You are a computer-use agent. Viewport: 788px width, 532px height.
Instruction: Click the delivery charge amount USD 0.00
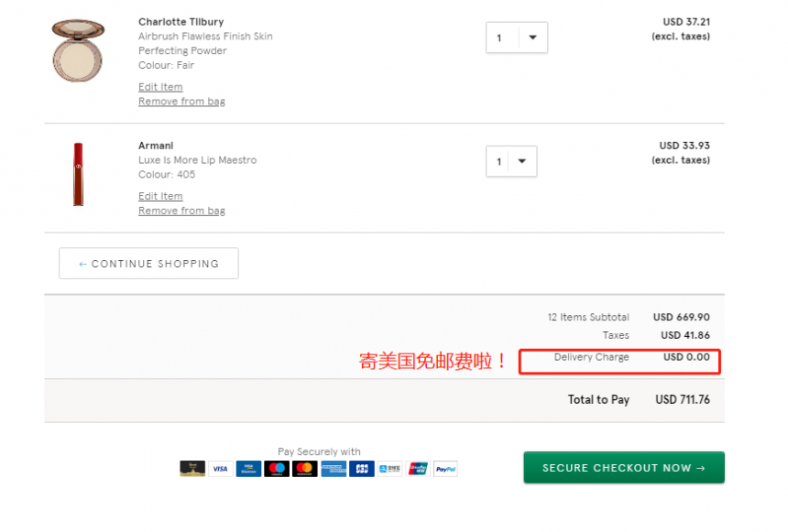click(686, 357)
